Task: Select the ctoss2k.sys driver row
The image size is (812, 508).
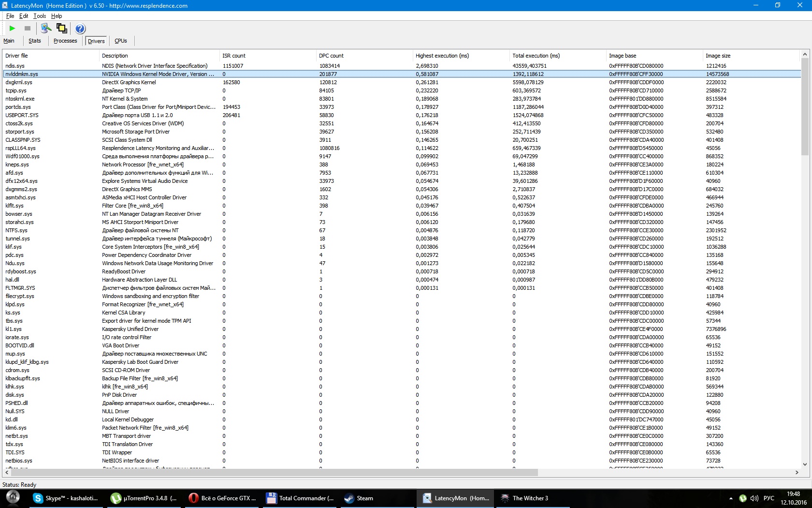Action: coord(402,123)
